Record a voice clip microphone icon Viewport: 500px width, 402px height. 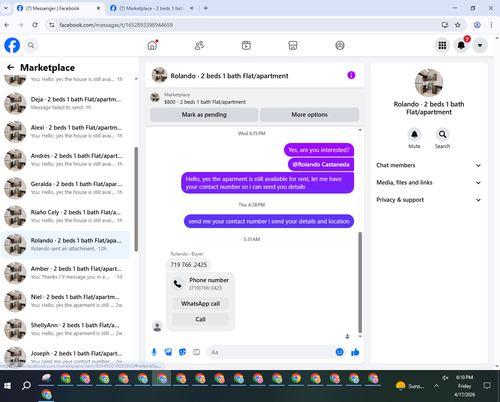154,352
